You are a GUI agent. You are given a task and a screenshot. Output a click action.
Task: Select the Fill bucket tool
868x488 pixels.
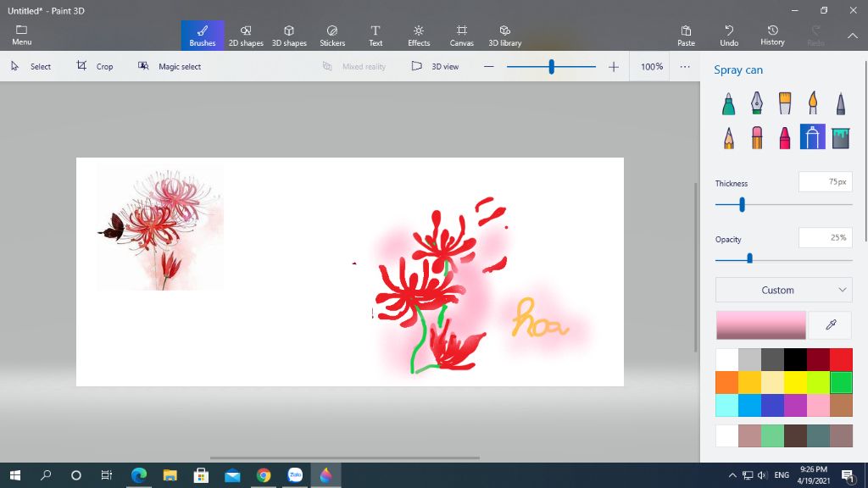click(x=841, y=137)
